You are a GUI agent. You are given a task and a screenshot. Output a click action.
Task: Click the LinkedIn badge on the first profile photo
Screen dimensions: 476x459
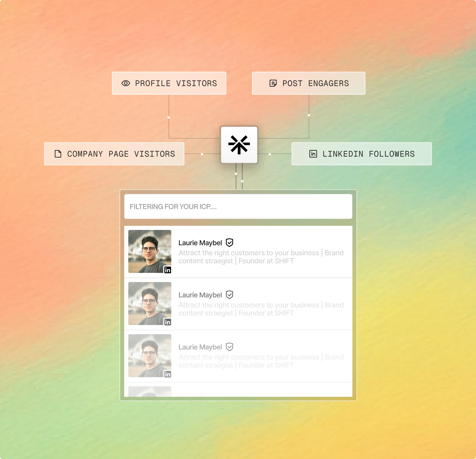(167, 270)
